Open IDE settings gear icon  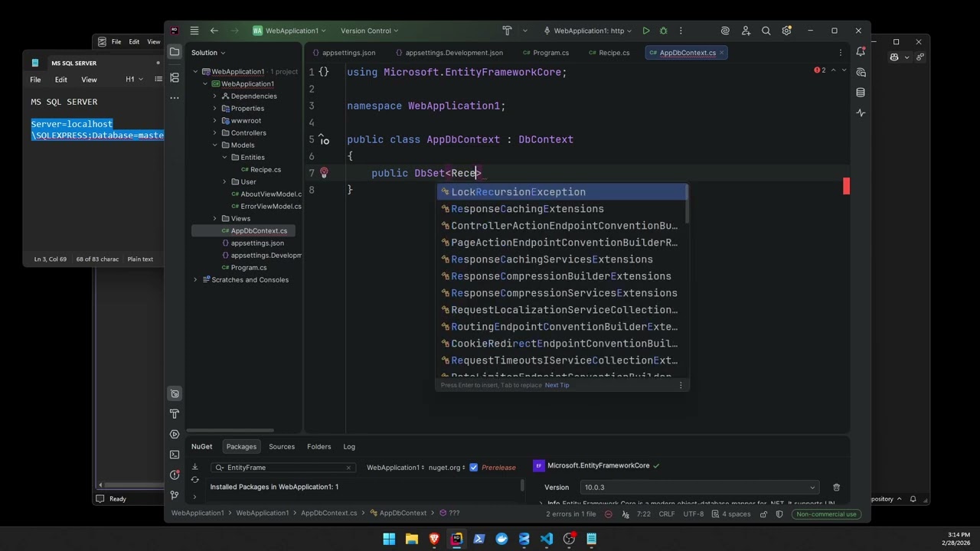click(786, 31)
